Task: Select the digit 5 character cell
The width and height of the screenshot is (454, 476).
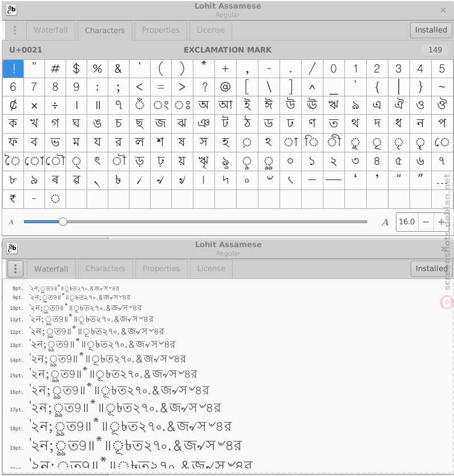Action: [x=442, y=69]
